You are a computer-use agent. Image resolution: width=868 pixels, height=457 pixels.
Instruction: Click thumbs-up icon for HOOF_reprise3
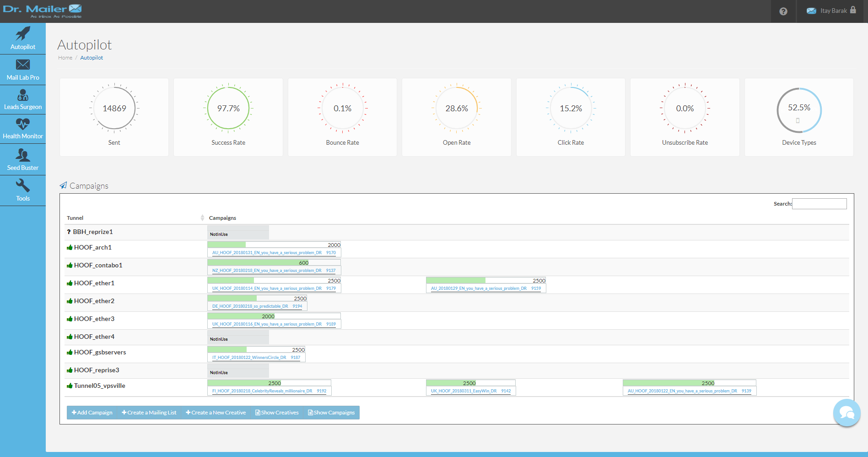[x=70, y=370]
